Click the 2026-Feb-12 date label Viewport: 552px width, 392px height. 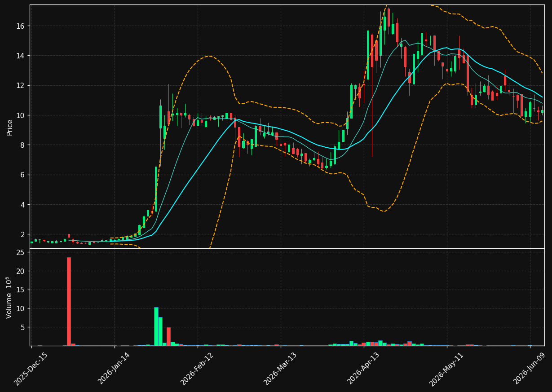point(197,369)
